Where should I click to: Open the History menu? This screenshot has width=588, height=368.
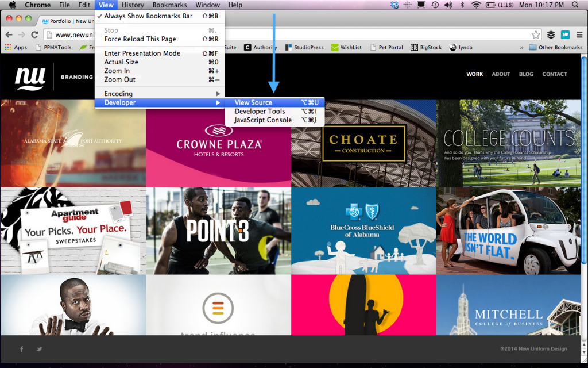(133, 5)
